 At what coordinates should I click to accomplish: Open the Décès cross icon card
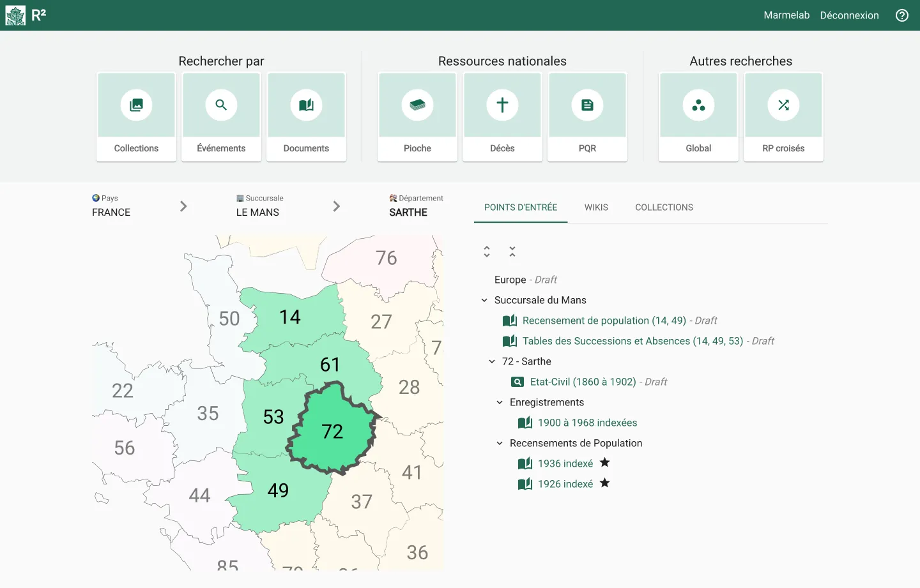pyautogui.click(x=502, y=105)
